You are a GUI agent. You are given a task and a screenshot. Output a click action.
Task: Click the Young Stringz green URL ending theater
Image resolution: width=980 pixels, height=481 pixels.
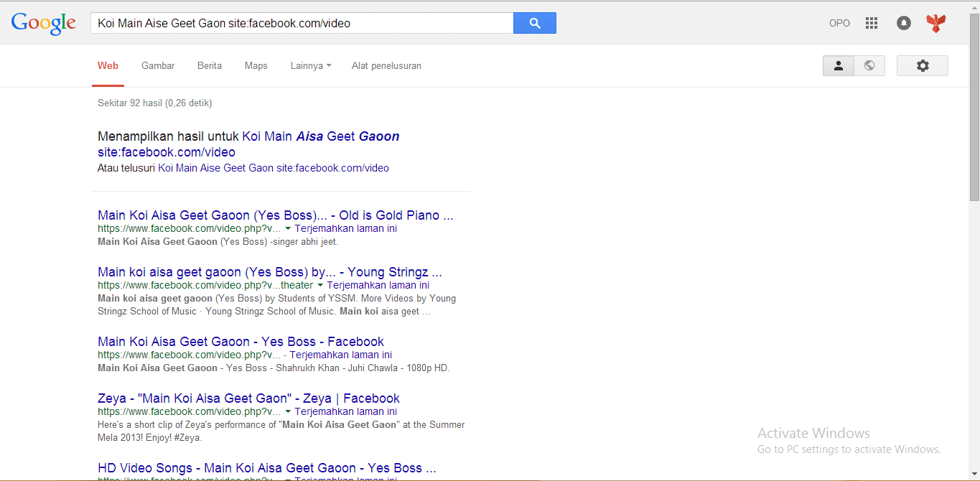click(x=205, y=285)
